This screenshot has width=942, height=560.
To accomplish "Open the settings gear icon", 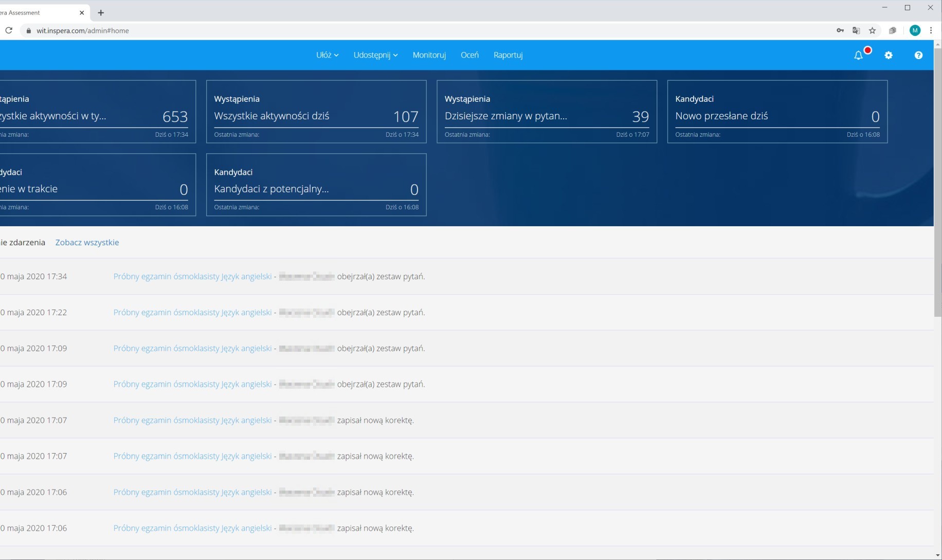I will coord(889,55).
